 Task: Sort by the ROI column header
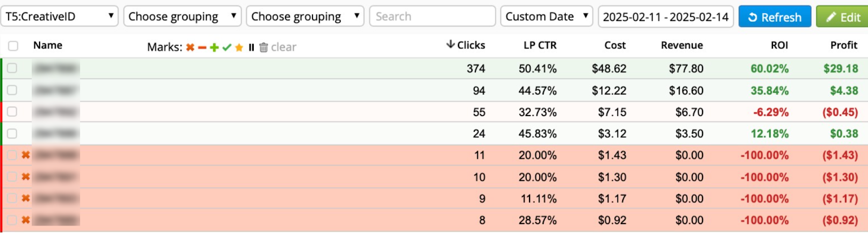(x=779, y=45)
